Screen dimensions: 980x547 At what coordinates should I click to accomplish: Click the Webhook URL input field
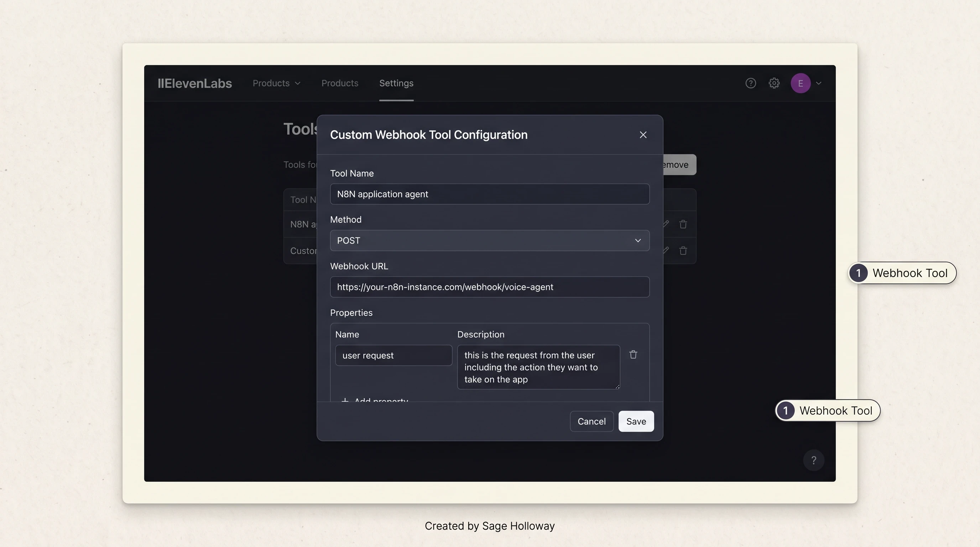click(x=490, y=287)
